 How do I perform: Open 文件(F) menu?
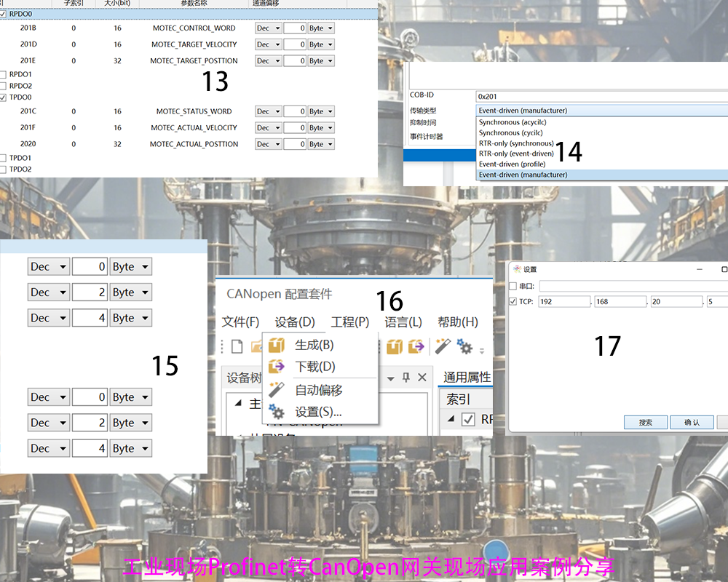[240, 322]
